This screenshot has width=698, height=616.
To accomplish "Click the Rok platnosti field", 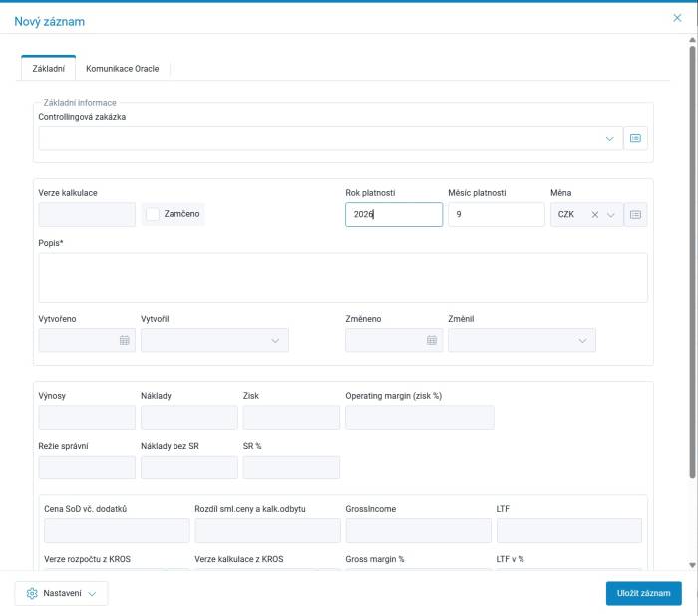I will [394, 215].
